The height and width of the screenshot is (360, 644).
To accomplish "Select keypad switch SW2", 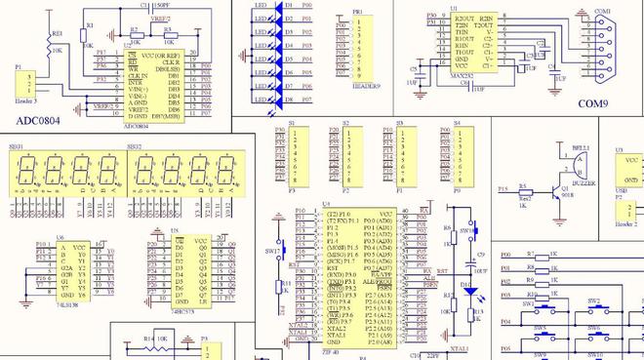I will [599, 309].
